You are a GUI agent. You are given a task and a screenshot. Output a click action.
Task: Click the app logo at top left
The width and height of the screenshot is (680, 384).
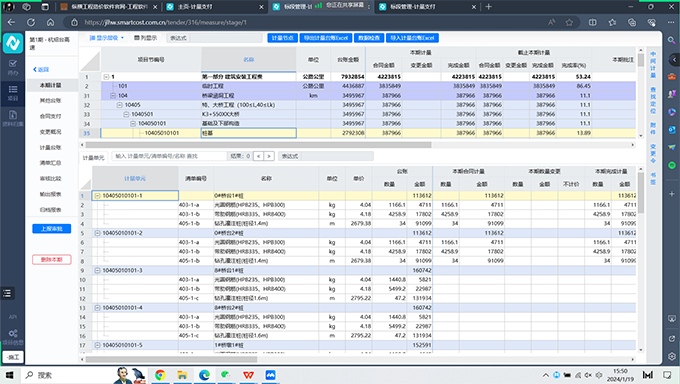tap(13, 43)
